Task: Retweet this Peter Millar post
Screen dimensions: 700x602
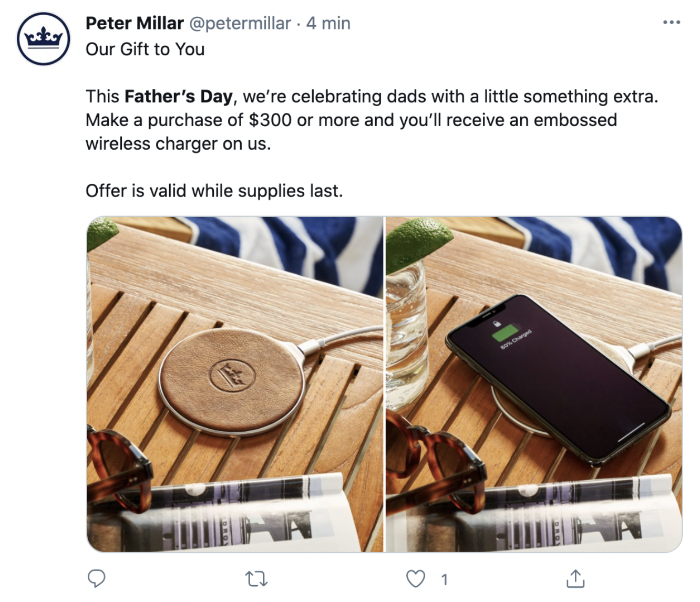Action: 256,579
